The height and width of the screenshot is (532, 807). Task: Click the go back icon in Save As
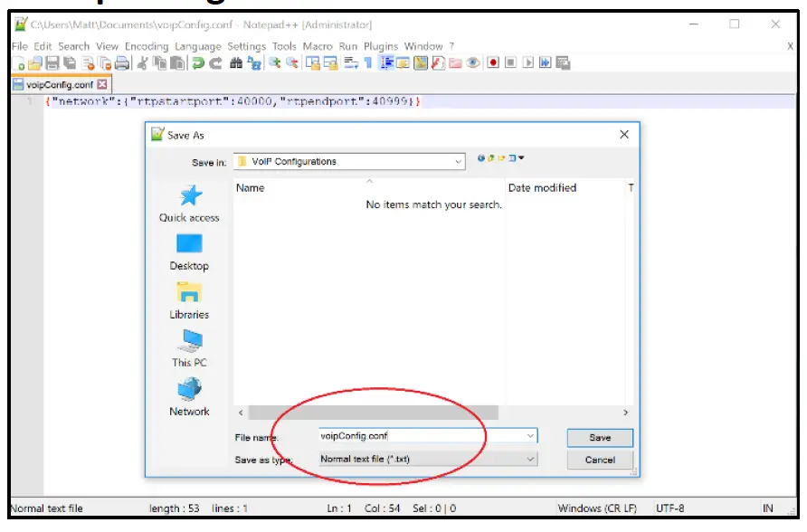tap(480, 158)
